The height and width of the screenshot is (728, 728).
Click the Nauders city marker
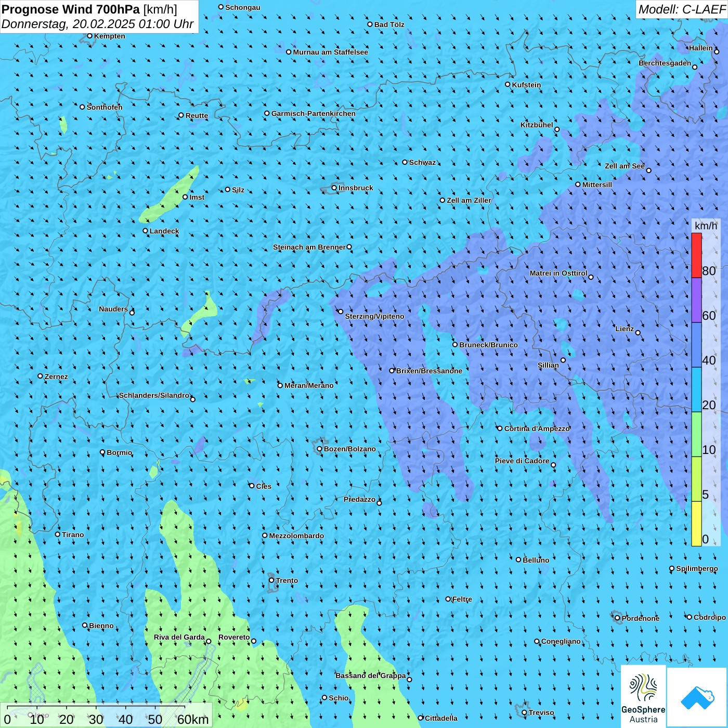coord(132,313)
